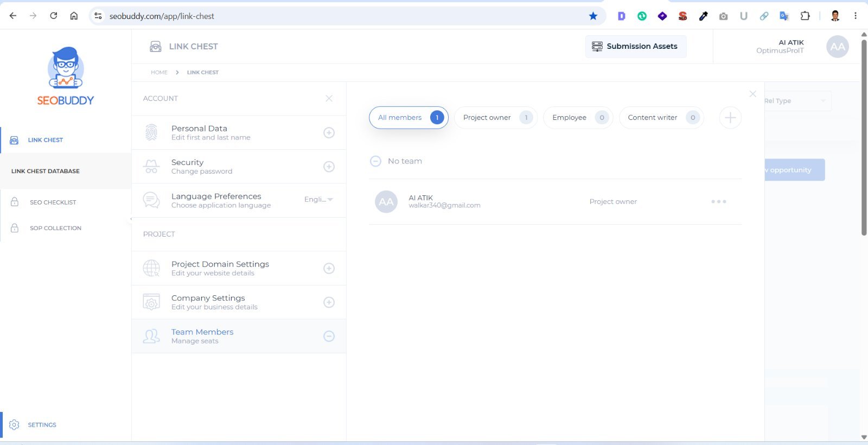View site information icon in address bar
This screenshot has width=868, height=445.
click(98, 16)
